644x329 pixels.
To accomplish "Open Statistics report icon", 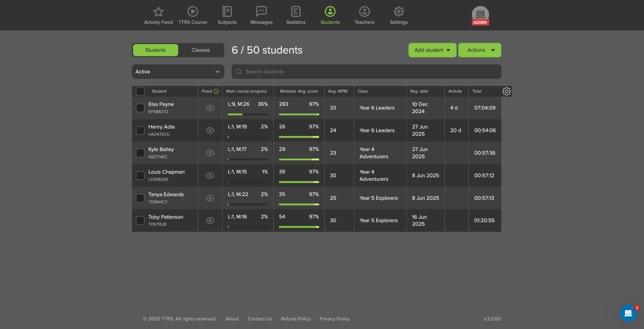I will pos(296,12).
